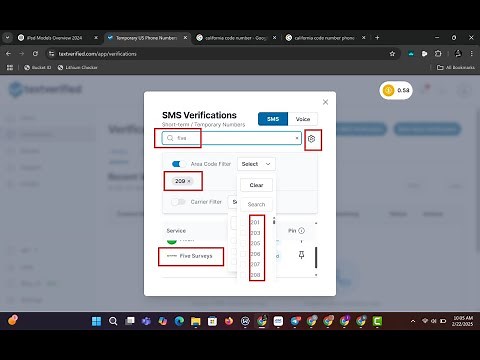The image size is (480, 360).
Task: Clear the service search field text
Action: pos(297,138)
